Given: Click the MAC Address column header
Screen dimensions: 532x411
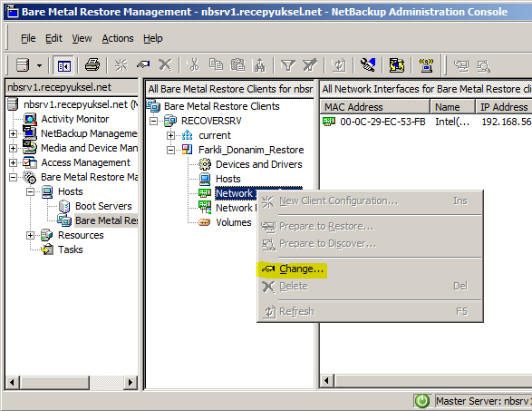Looking at the screenshot, I should point(374,107).
